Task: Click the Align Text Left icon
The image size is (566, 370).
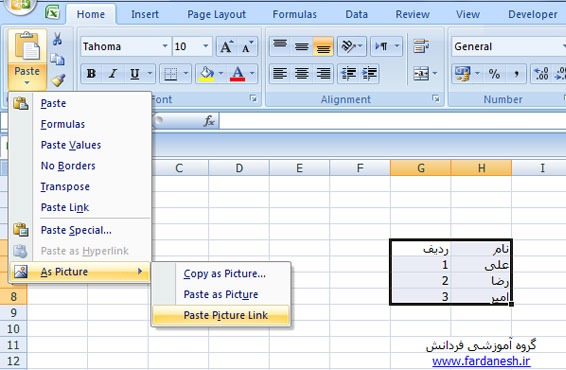Action: point(280,74)
